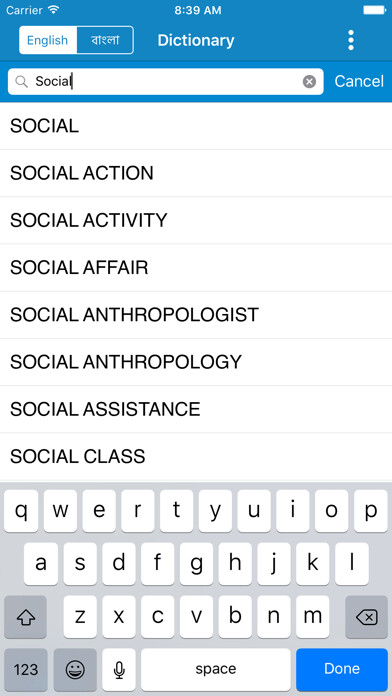
Task: Open SOCIAL ANTHROPOLOGIST definition
Action: pos(196,315)
